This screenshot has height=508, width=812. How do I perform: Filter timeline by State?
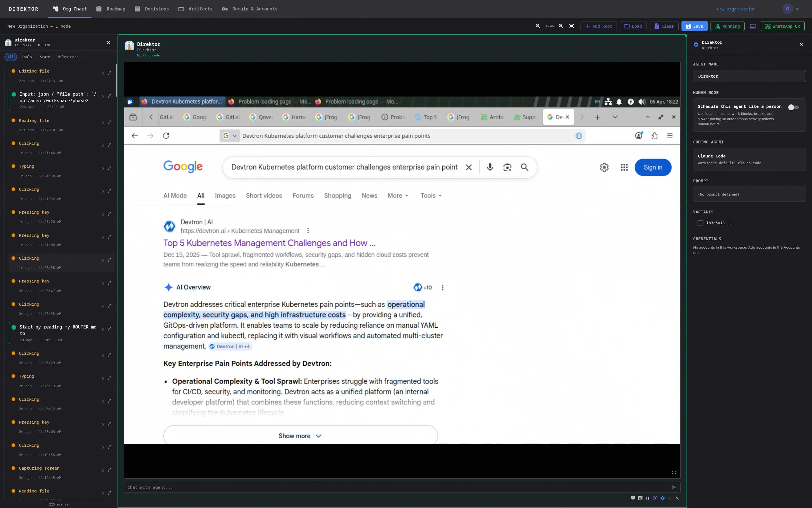45,57
